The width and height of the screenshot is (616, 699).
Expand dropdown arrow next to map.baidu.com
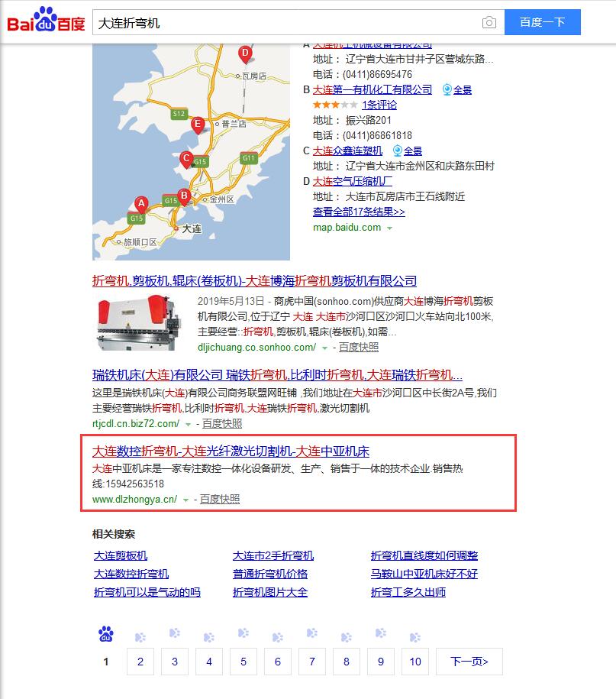click(390, 228)
